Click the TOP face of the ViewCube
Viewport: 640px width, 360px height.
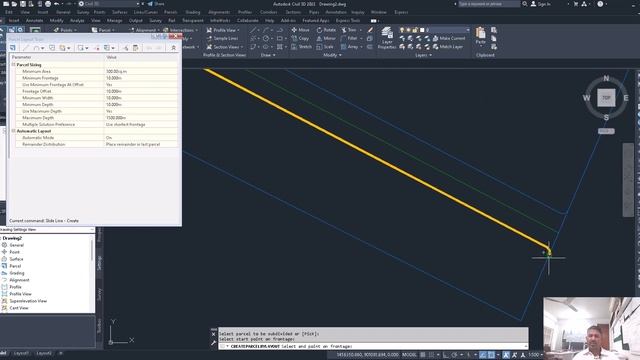pyautogui.click(x=606, y=98)
